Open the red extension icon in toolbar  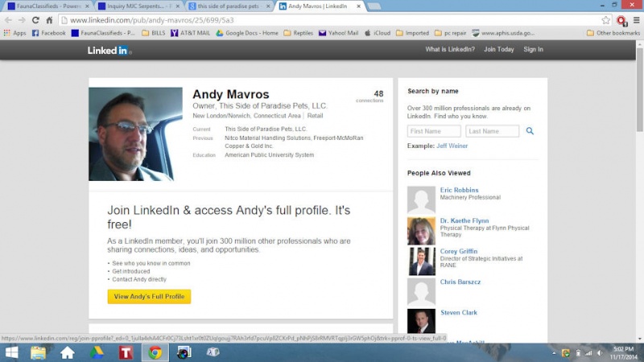(621, 20)
